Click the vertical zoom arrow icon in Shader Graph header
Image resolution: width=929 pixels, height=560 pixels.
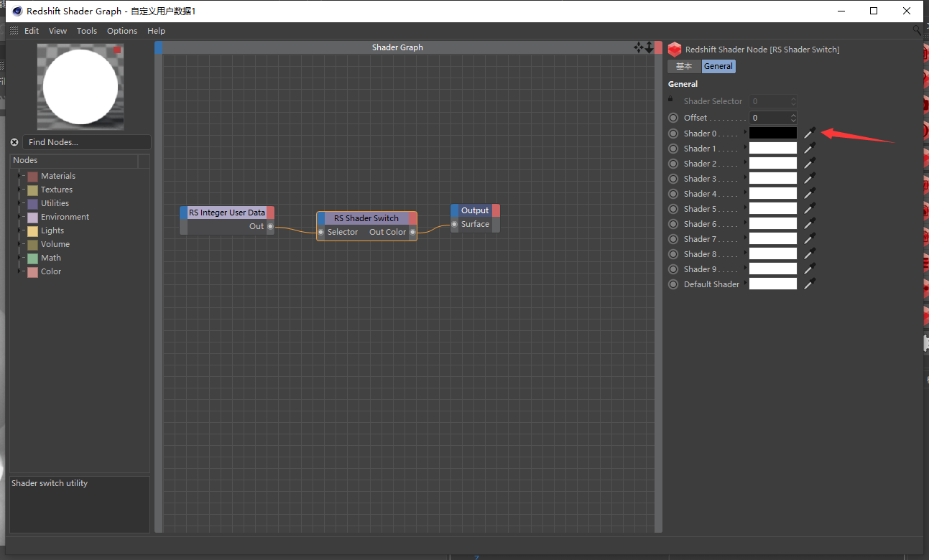pyautogui.click(x=649, y=47)
